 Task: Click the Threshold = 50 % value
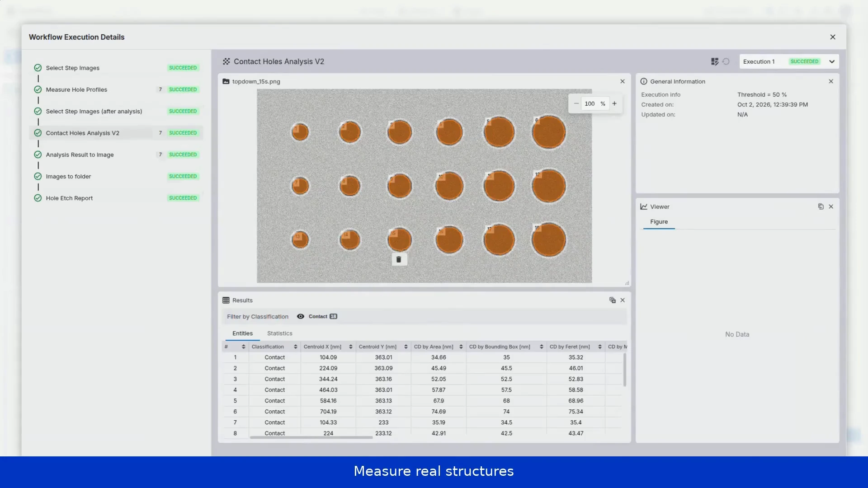[x=762, y=94]
